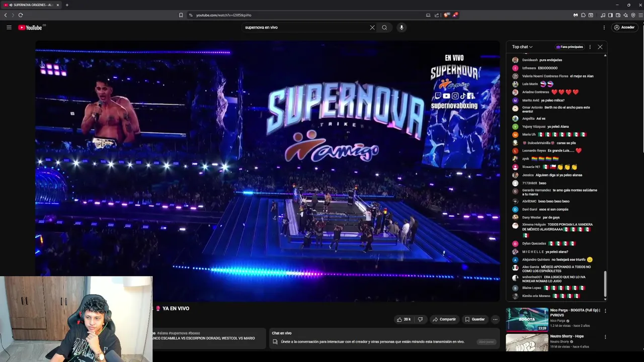Click the YouTube search field
The width and height of the screenshot is (644, 362).
[305, 28]
